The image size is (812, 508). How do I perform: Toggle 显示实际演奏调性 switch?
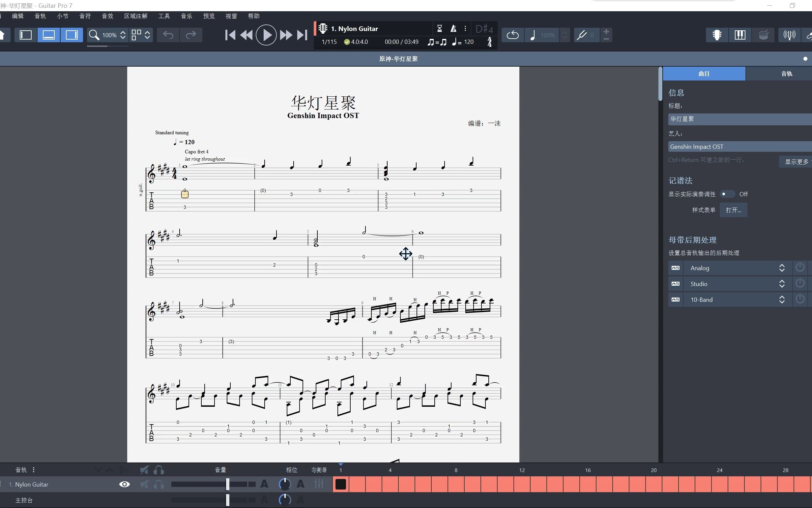pyautogui.click(x=727, y=194)
